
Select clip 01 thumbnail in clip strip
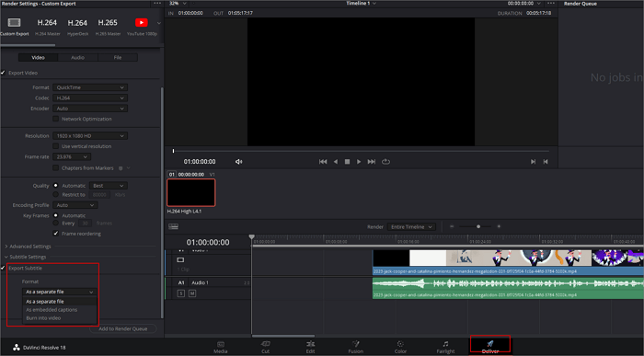191,192
